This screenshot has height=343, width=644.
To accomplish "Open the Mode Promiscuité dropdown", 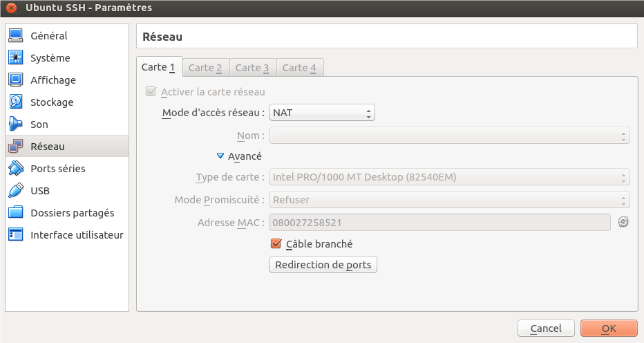I will pos(449,200).
